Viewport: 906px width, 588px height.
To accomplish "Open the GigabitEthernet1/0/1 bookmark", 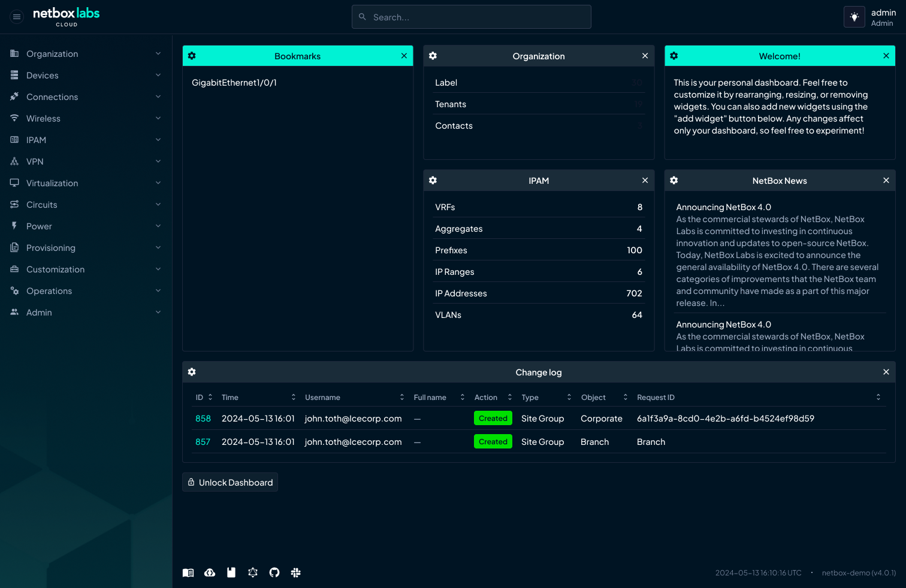I will [234, 83].
